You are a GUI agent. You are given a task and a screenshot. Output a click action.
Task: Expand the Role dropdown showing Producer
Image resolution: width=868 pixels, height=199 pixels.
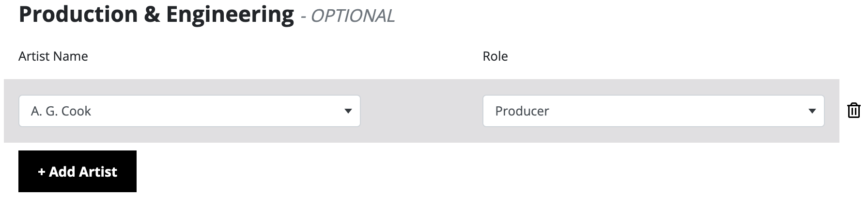(x=653, y=111)
